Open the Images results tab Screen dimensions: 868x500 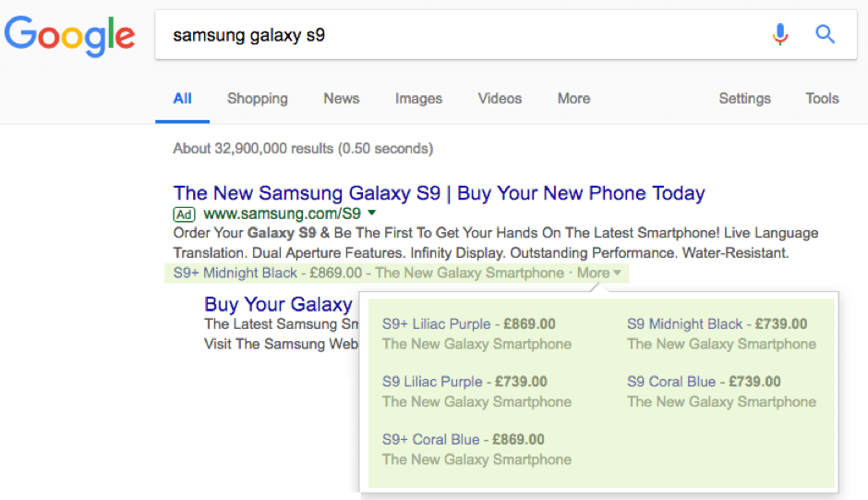coord(418,99)
